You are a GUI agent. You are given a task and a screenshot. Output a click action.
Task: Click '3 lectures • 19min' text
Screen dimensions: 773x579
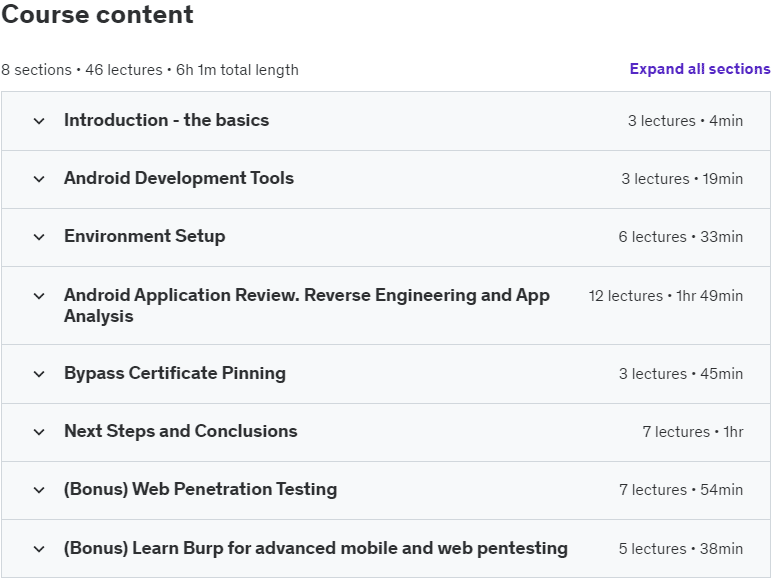[x=682, y=179]
